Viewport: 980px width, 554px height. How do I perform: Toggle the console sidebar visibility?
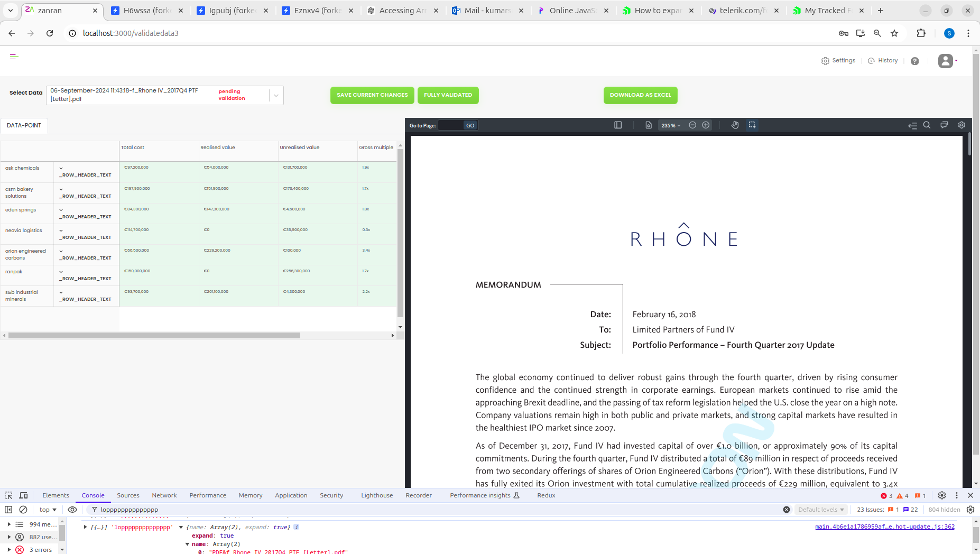click(8, 510)
